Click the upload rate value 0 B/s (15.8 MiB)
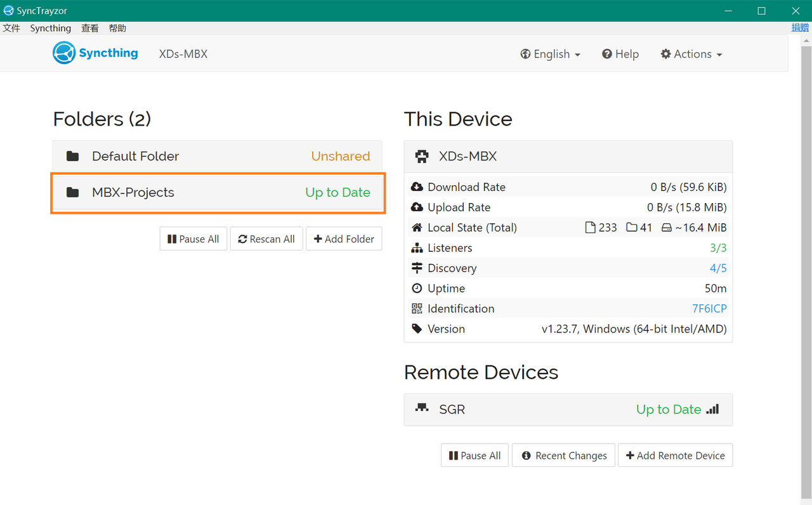 pos(687,207)
